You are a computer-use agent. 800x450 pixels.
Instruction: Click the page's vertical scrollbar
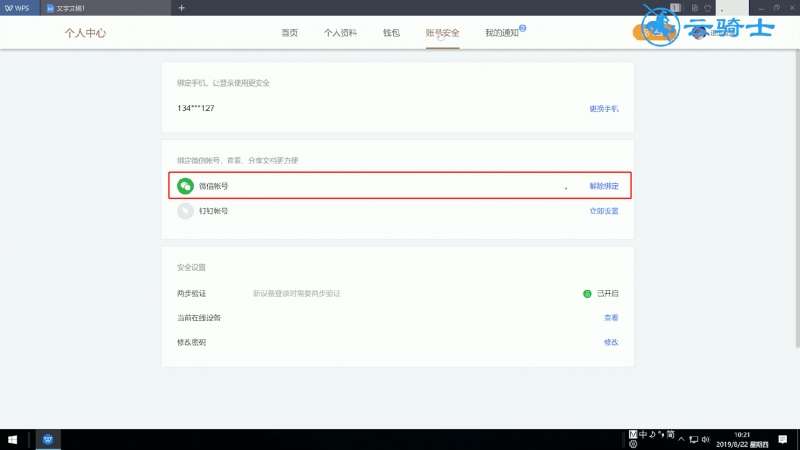pyautogui.click(x=797, y=199)
